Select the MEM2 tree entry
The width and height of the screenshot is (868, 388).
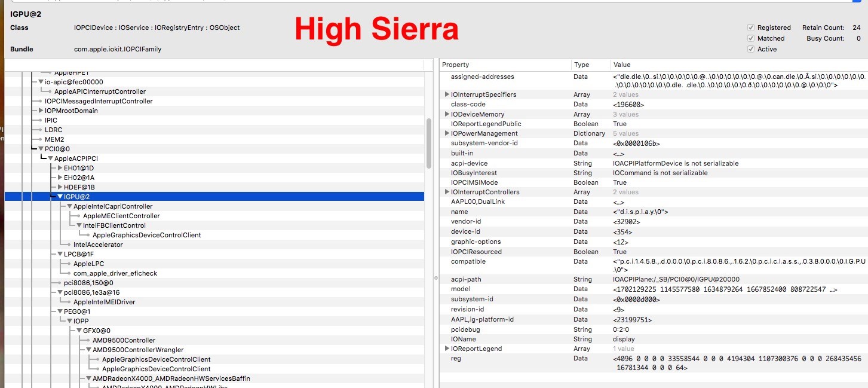(54, 139)
